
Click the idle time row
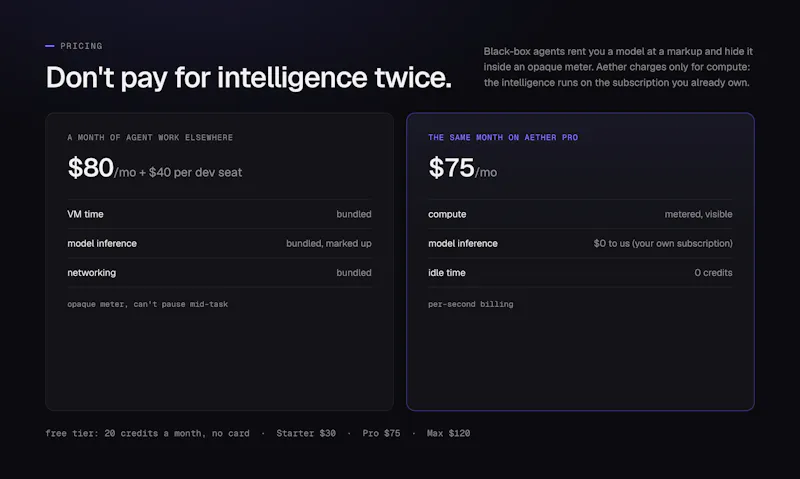580,273
